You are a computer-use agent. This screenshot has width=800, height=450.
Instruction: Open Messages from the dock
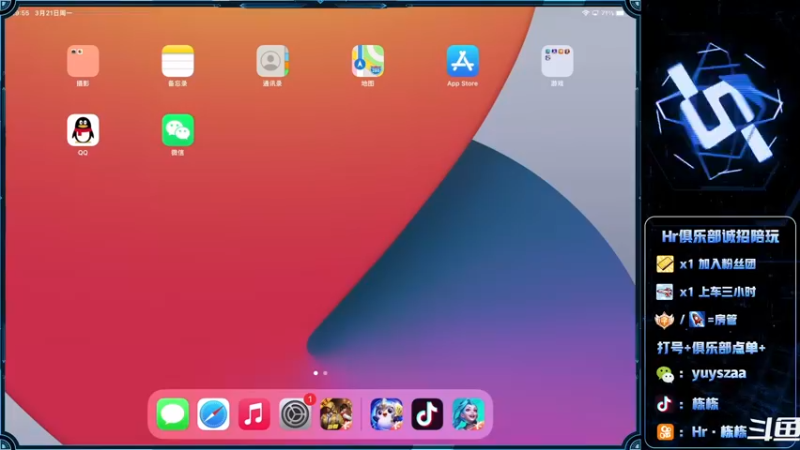172,414
